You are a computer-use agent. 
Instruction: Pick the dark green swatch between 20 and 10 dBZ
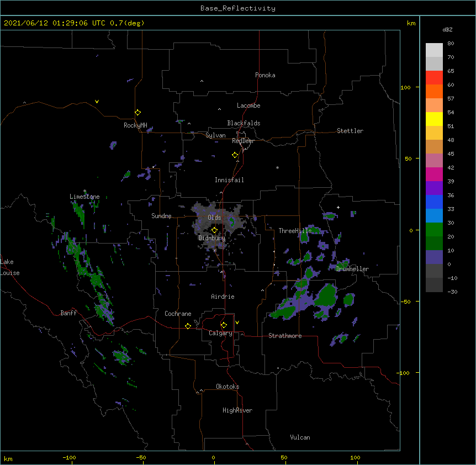tap(434, 243)
